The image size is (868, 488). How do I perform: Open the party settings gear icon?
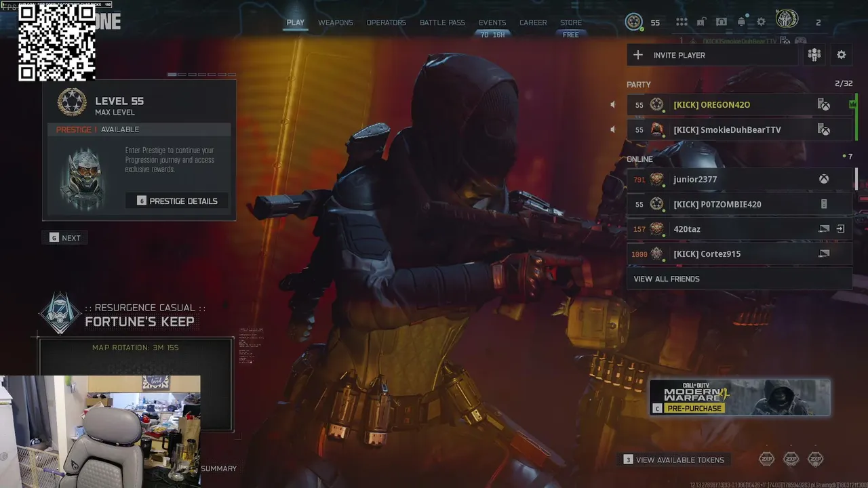tap(842, 55)
